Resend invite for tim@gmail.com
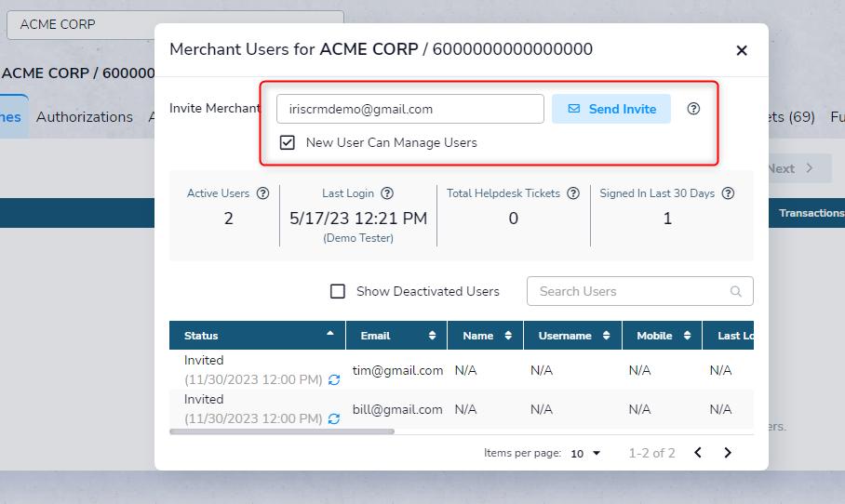 point(334,379)
